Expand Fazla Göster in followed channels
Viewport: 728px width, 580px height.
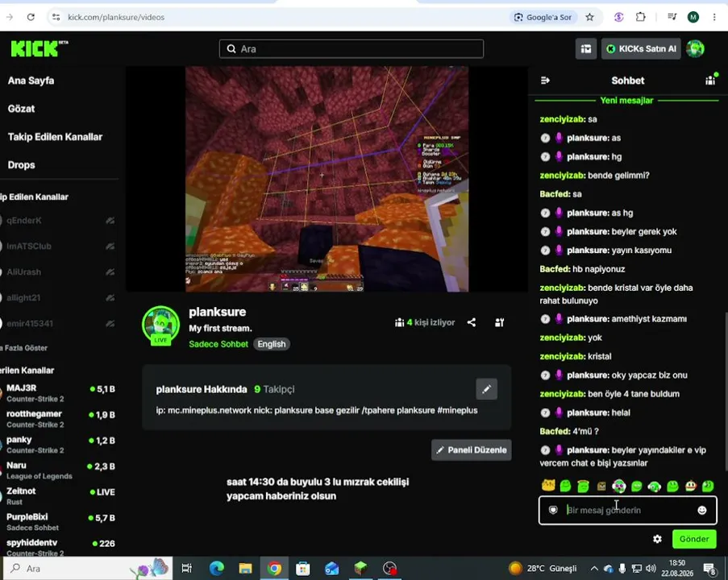click(x=24, y=348)
